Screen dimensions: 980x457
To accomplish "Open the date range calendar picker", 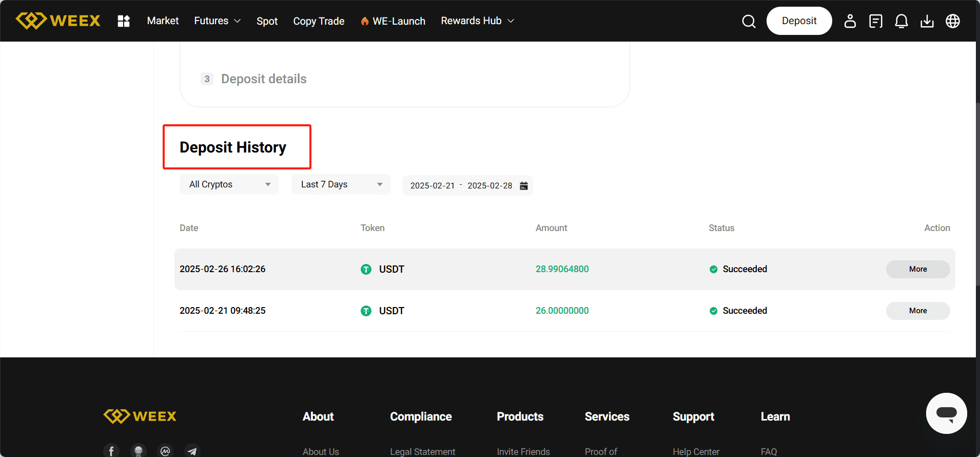I will click(x=523, y=185).
